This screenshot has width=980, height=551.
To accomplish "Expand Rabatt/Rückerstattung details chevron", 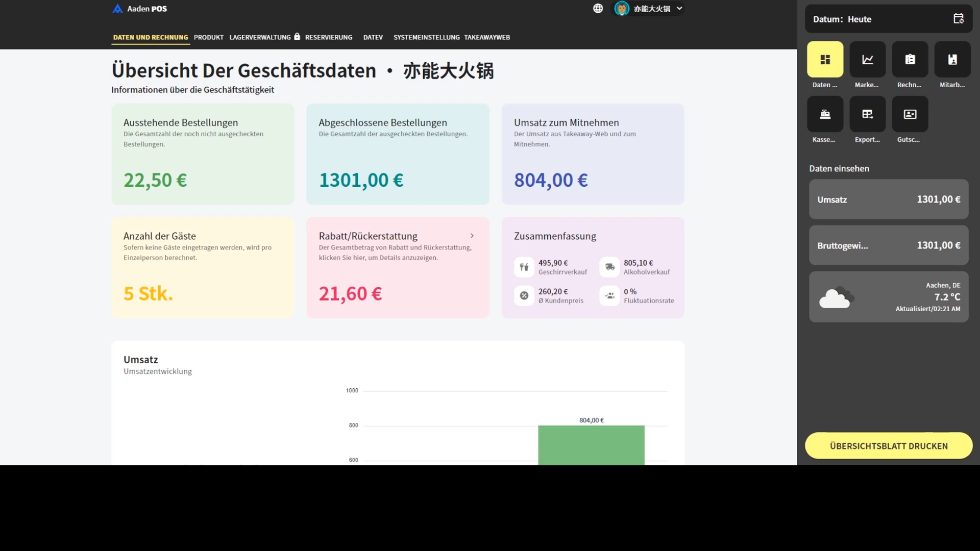I will click(x=472, y=236).
